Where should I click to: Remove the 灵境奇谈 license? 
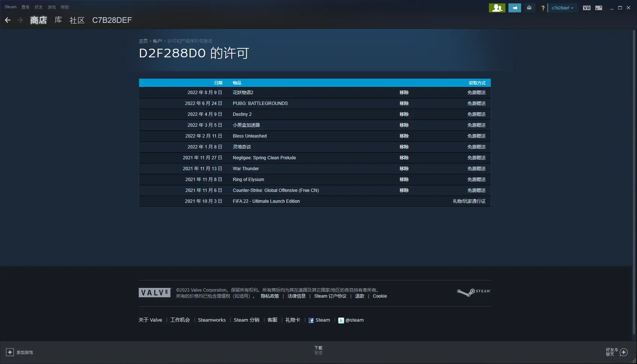click(404, 147)
